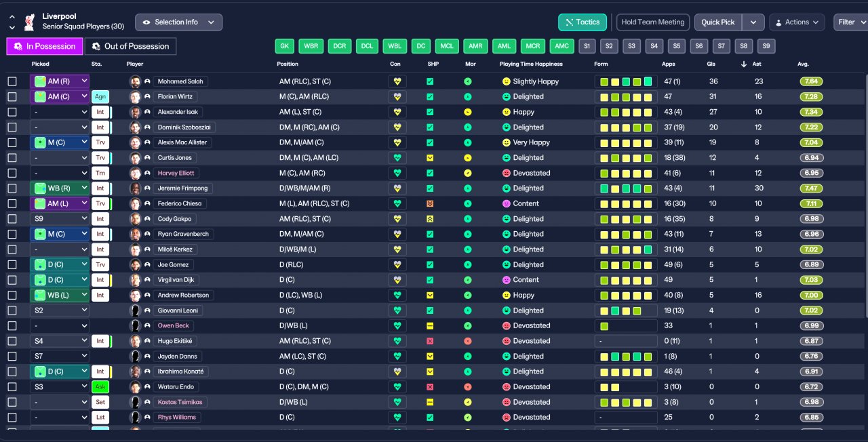Open Alexis Mac Allister's M (C) picked dropdown
Screen dimensions: 868x442
pyautogui.click(x=60, y=142)
